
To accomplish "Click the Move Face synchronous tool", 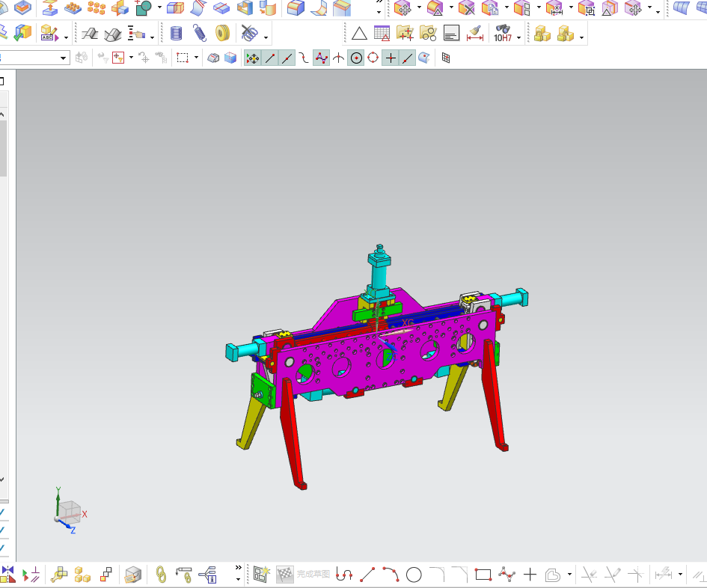I will click(x=403, y=7).
